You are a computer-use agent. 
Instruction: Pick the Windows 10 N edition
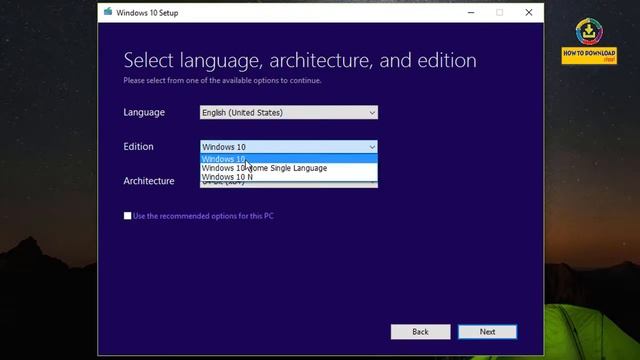point(289,177)
